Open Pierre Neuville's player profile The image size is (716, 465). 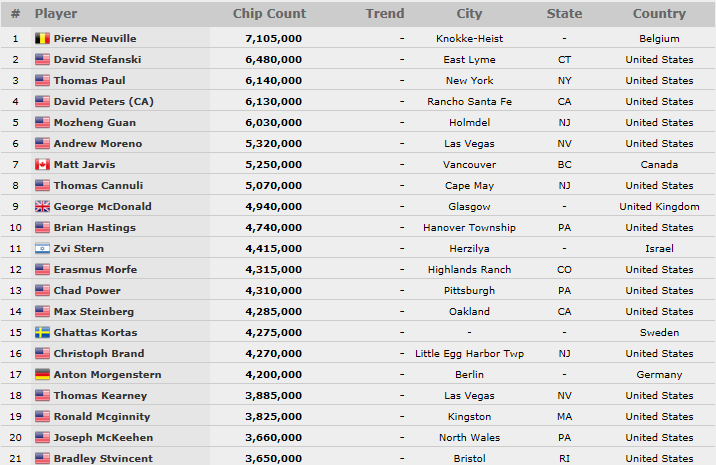coord(95,38)
